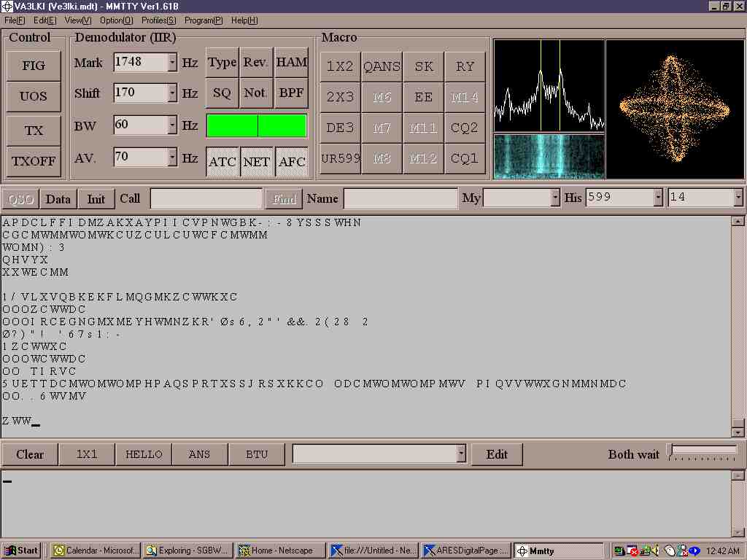Screen dimensions: 747x560
Task: Click the TX transmit button
Action: tap(34, 131)
